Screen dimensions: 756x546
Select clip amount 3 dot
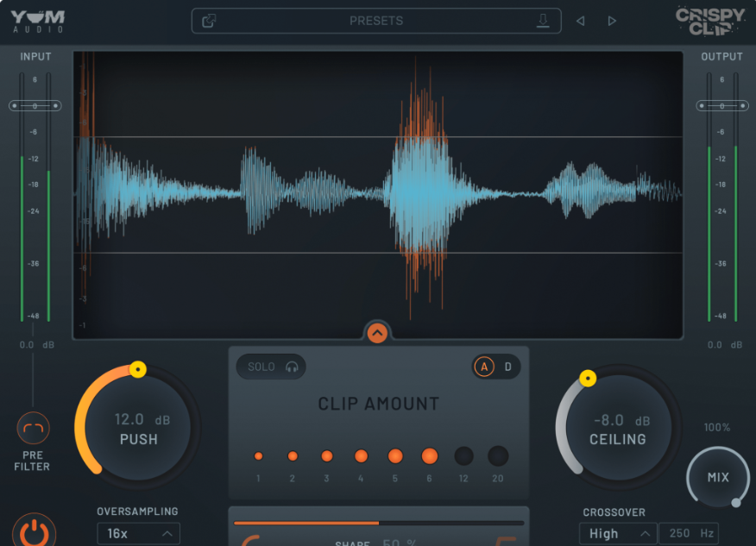tap(327, 456)
